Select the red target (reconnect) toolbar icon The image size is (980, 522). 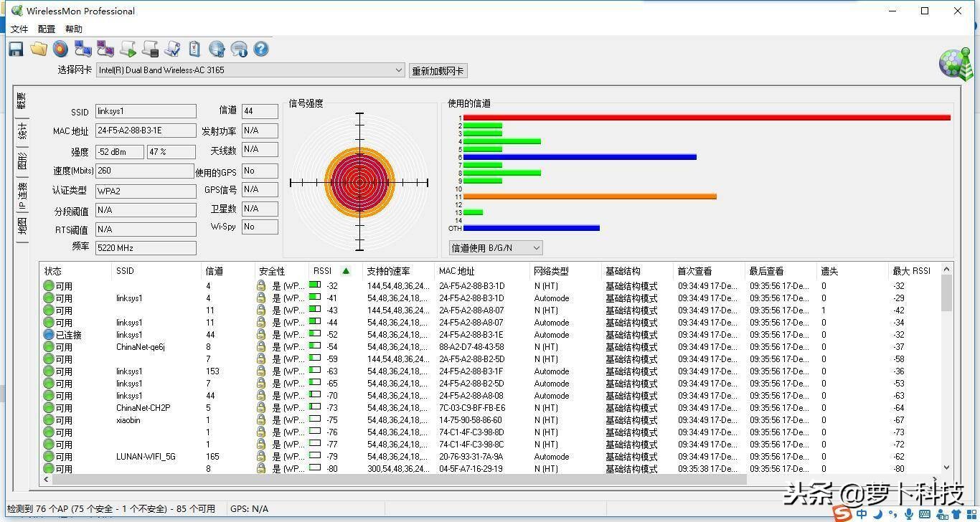60,49
